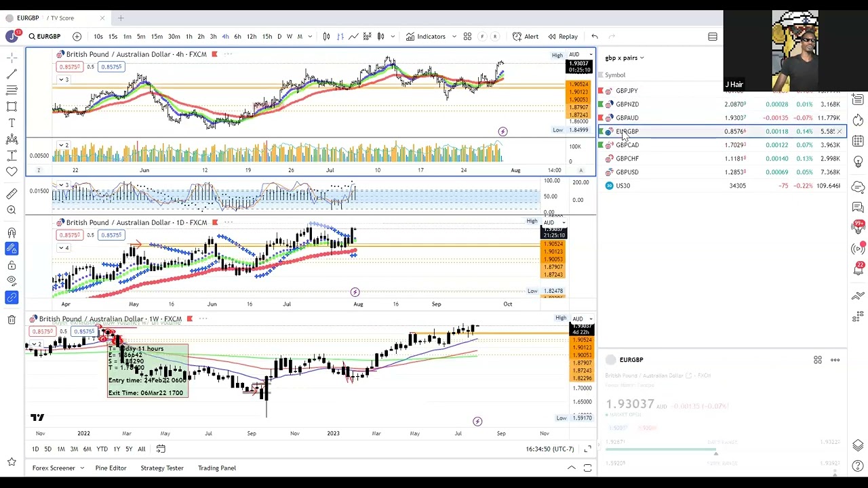Open the economic calendar in the right sidebar
Image resolution: width=868 pixels, height=488 pixels.
click(859, 141)
